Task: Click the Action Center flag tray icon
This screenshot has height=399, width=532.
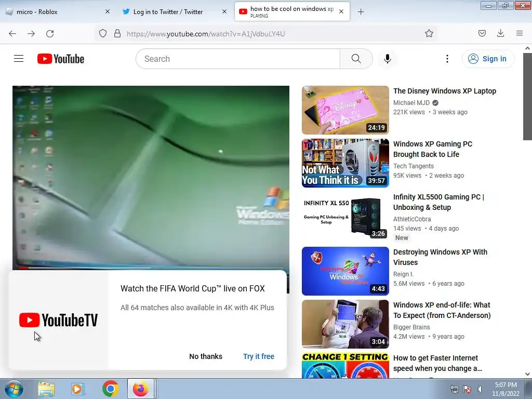Action: pyautogui.click(x=467, y=389)
